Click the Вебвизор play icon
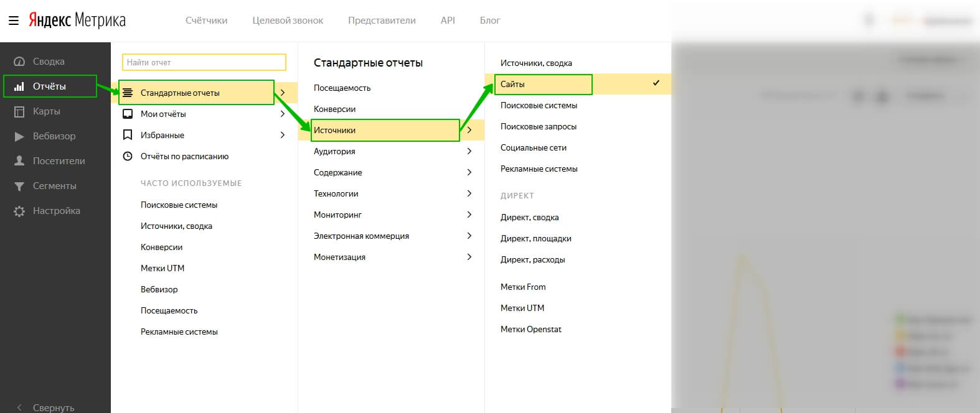Image resolution: width=980 pixels, height=413 pixels. tap(19, 136)
